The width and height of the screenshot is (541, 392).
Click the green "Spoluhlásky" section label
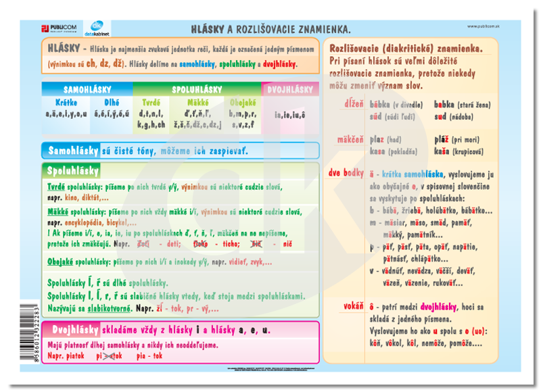point(73,171)
